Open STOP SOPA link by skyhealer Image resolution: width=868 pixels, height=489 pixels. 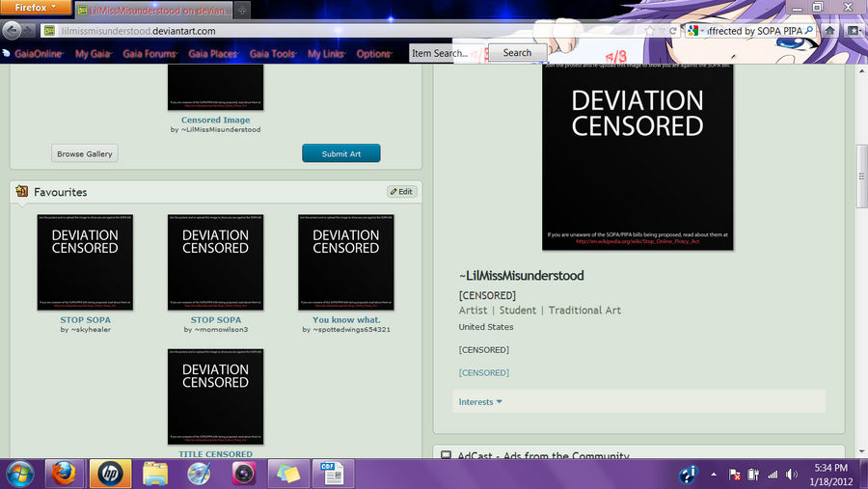click(x=85, y=319)
